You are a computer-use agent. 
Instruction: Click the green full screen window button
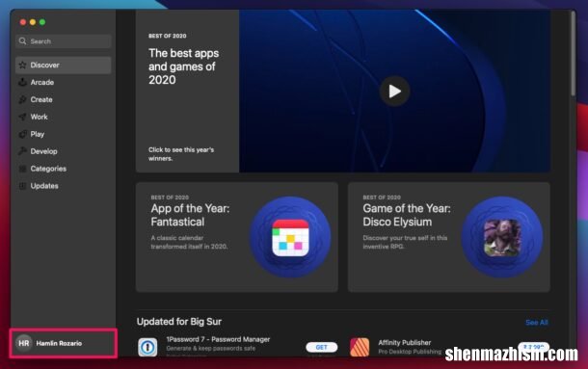42,22
